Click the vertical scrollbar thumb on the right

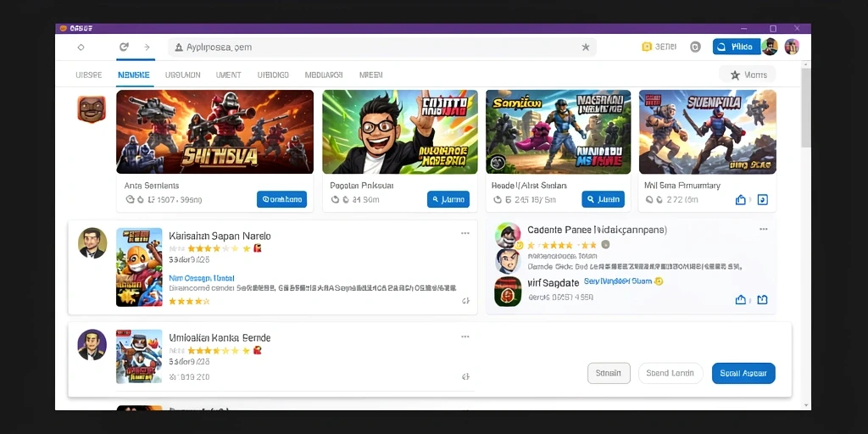click(806, 108)
